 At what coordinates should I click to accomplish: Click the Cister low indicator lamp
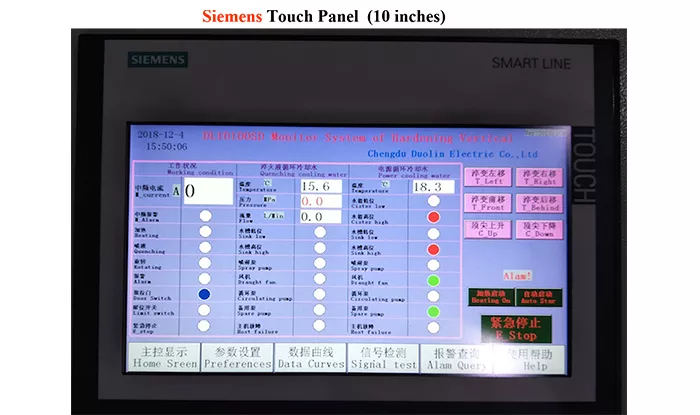433,201
